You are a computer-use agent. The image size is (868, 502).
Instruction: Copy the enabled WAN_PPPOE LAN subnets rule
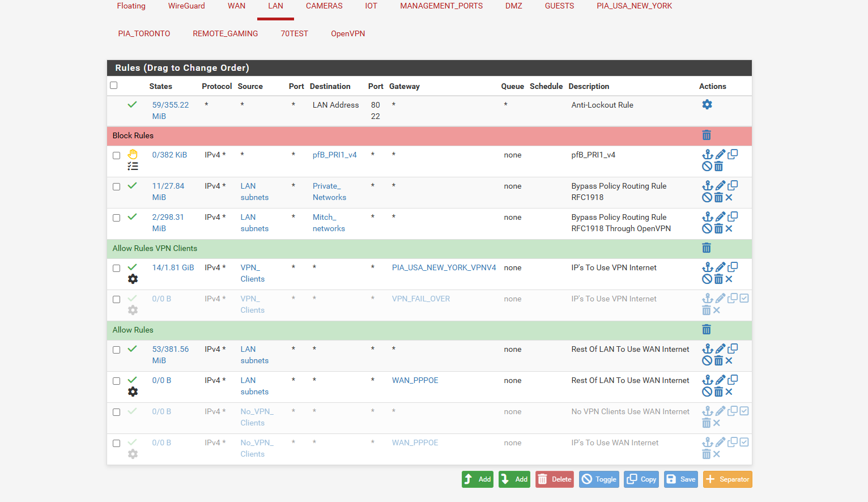coord(733,380)
